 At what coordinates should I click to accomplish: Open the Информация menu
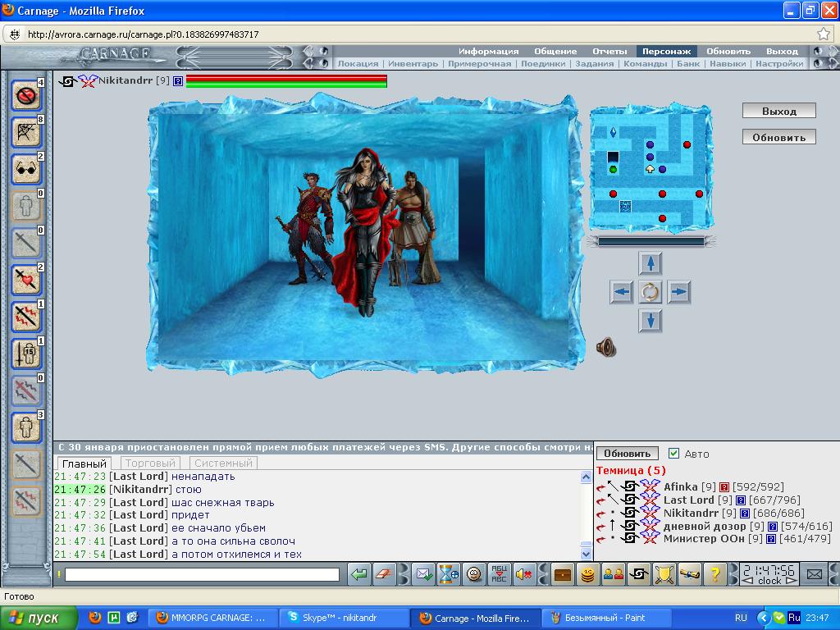click(489, 52)
